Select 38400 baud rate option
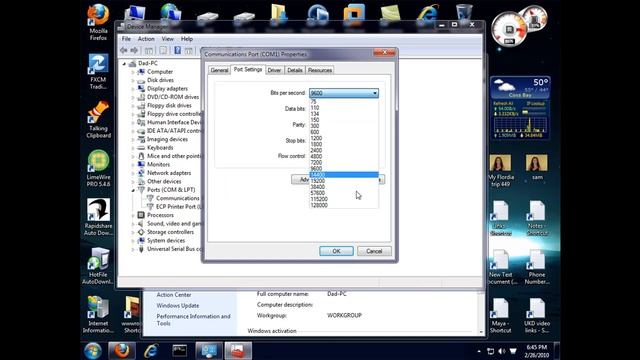 point(344,187)
